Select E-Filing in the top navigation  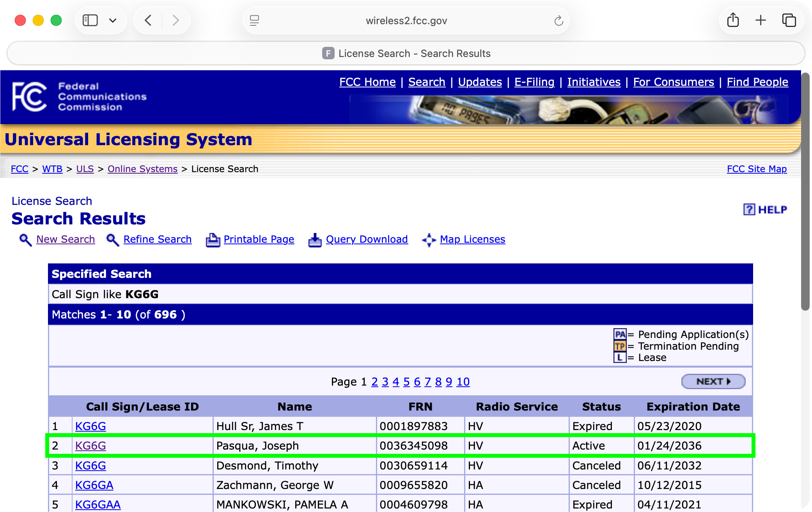tap(534, 82)
